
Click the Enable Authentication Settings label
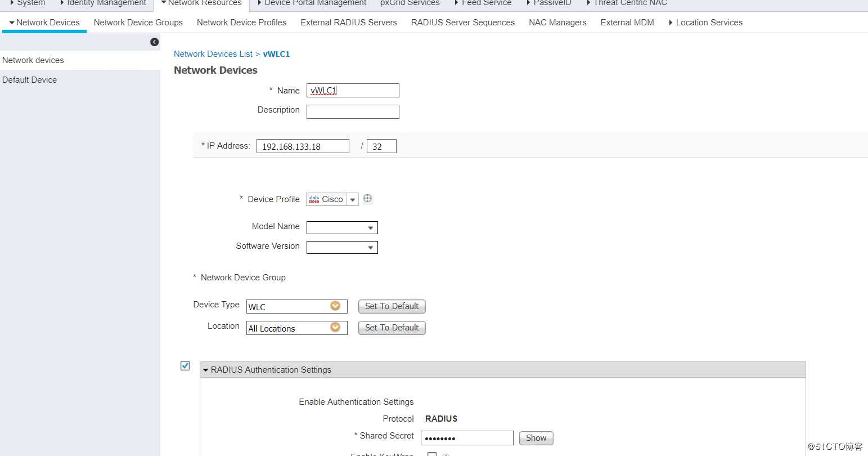tap(356, 402)
